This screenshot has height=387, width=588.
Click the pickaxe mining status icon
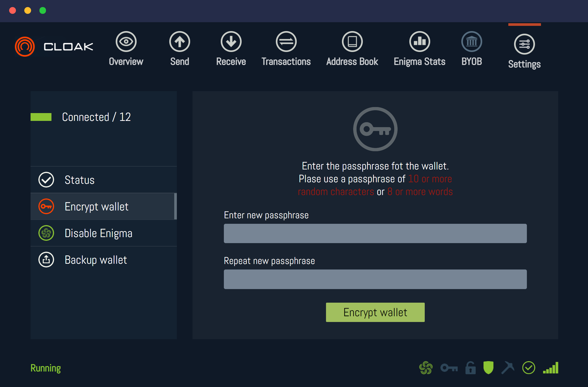click(x=508, y=368)
